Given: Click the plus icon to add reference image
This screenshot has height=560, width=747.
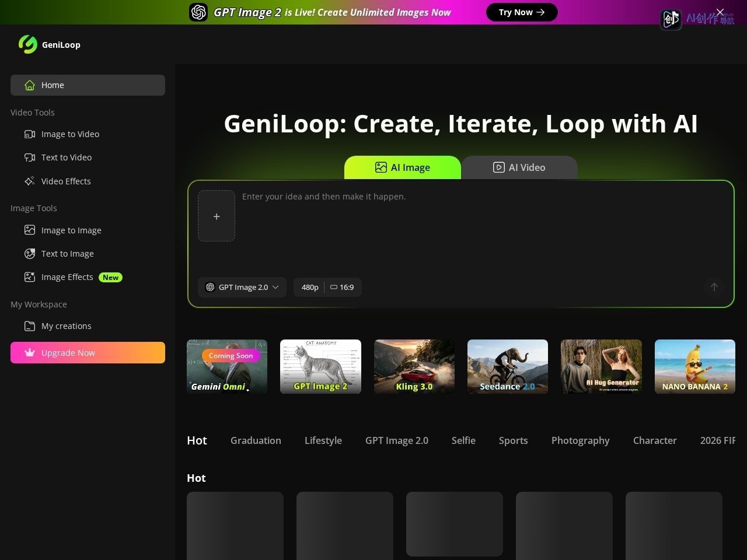Looking at the screenshot, I should (217, 216).
